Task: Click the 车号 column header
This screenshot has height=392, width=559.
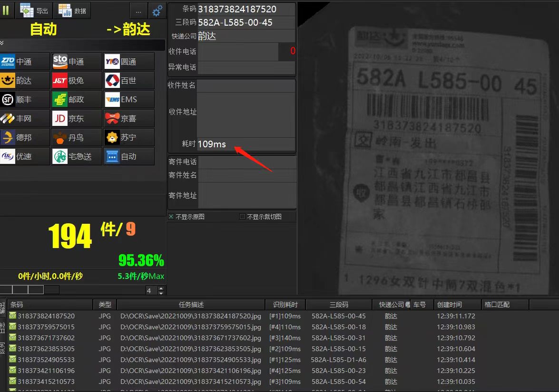Action: (x=422, y=305)
